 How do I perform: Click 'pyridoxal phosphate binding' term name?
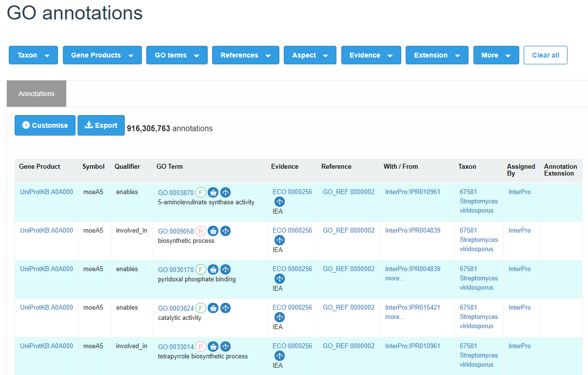click(x=197, y=279)
